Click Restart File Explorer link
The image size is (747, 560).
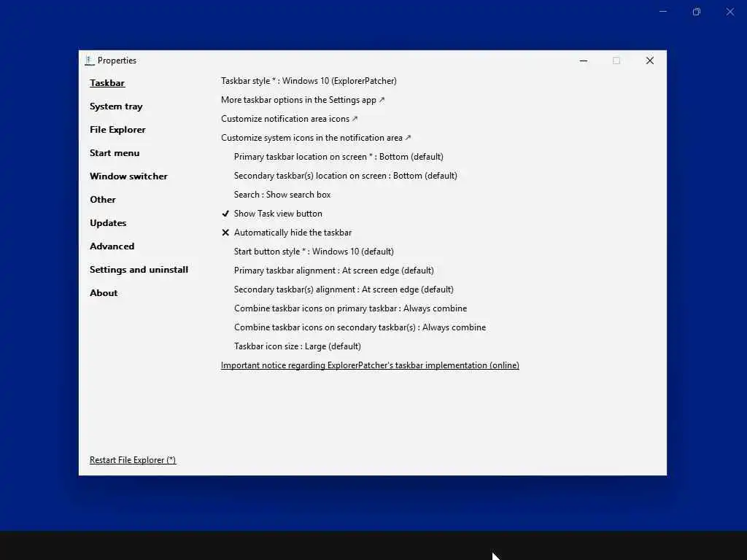pos(133,460)
